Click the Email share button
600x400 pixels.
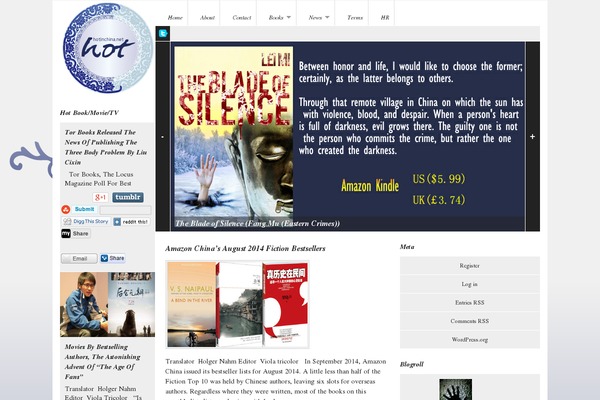click(79, 258)
